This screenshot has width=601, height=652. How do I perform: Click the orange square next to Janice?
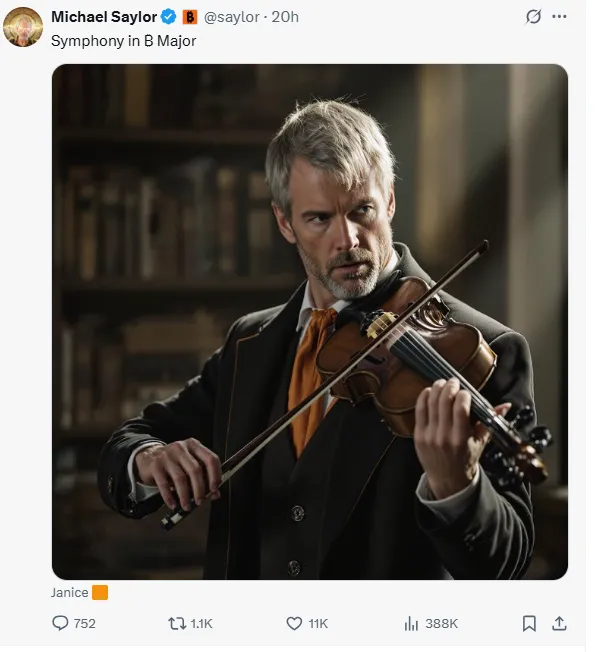pos(100,592)
